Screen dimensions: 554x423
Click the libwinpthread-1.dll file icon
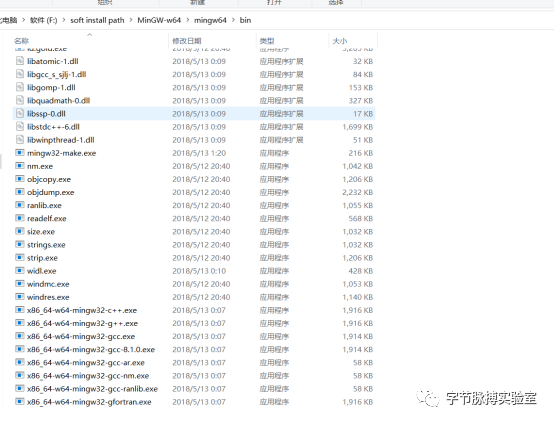pos(20,140)
